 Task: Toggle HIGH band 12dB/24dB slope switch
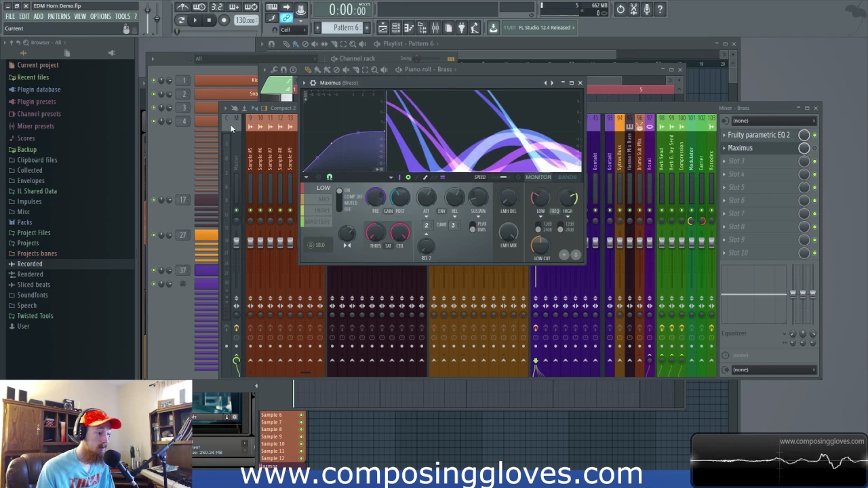tap(560, 226)
